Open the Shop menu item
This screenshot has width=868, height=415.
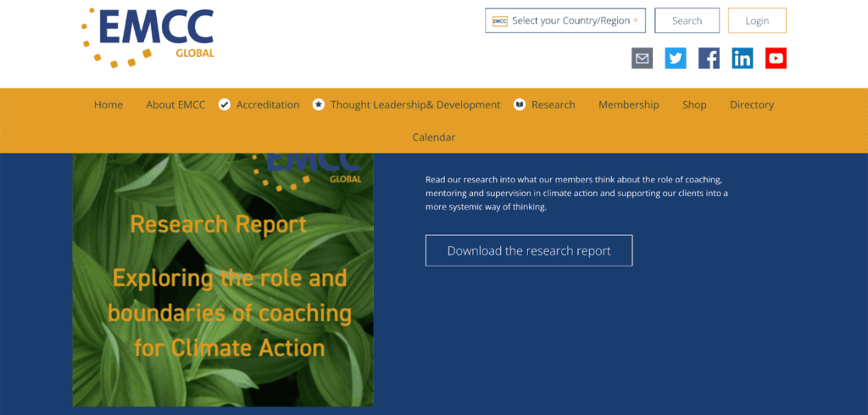point(694,105)
